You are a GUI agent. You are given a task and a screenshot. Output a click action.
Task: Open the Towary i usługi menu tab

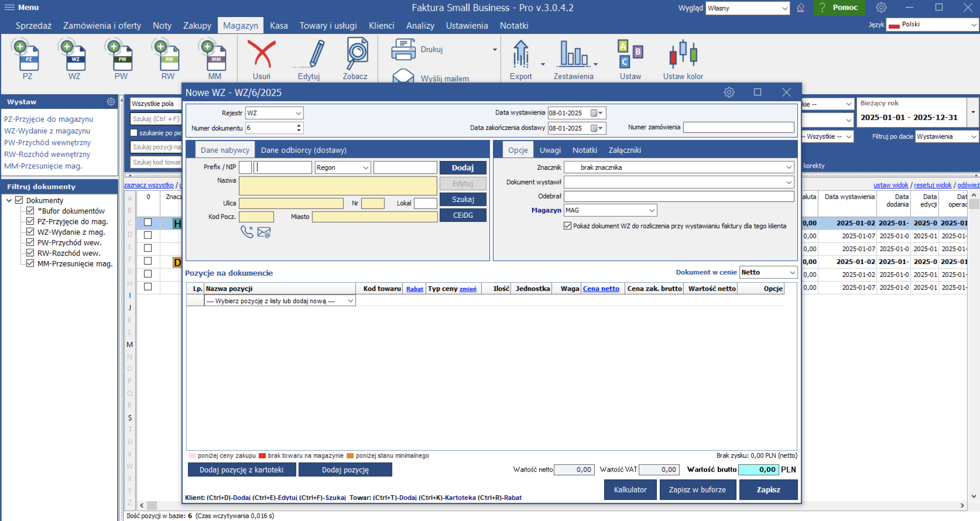click(x=328, y=26)
